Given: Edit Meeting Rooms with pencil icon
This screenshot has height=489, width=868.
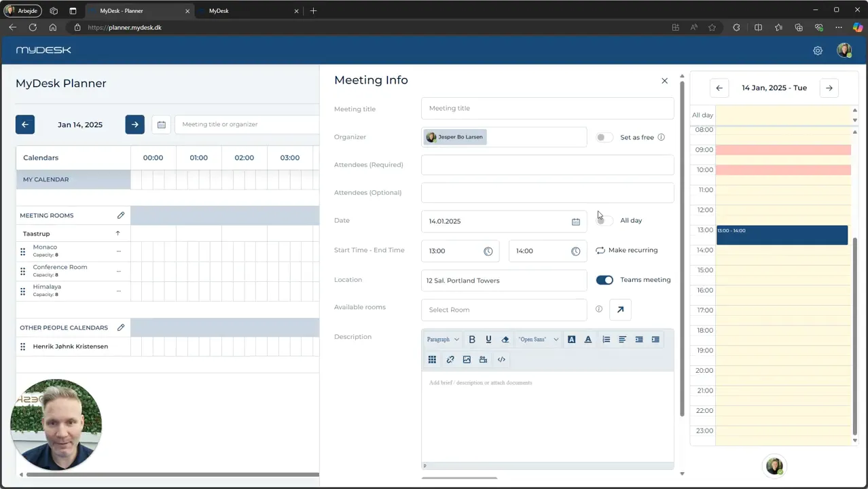Looking at the screenshot, I should (121, 215).
